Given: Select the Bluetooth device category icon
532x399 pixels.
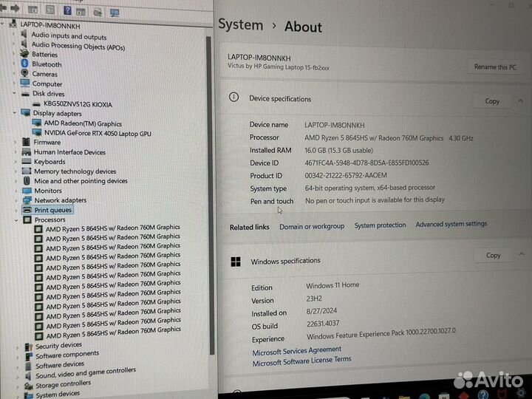Looking at the screenshot, I should pos(24,64).
